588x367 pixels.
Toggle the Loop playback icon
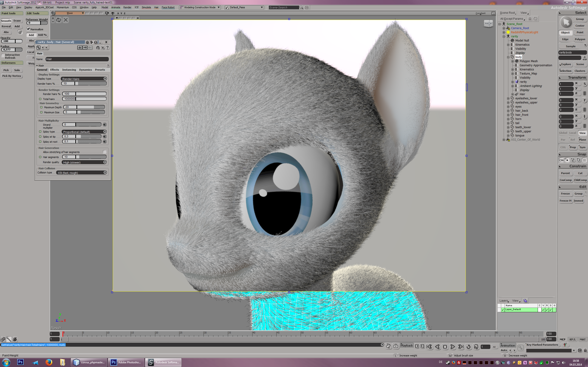(x=469, y=347)
